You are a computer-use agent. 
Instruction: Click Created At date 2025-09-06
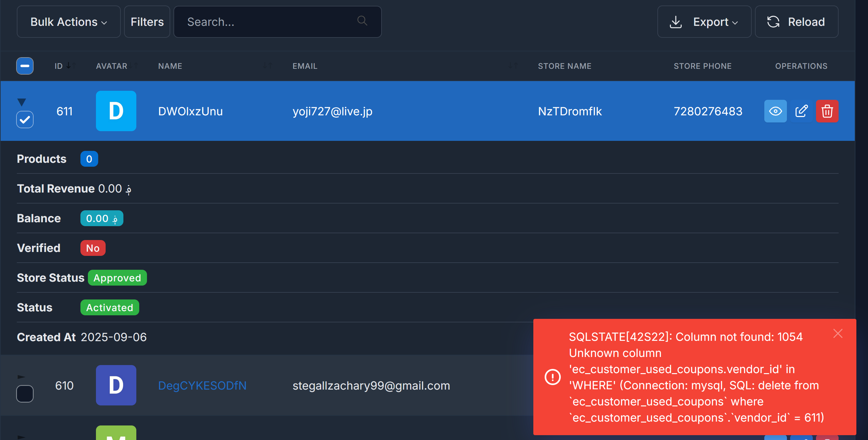(x=114, y=337)
